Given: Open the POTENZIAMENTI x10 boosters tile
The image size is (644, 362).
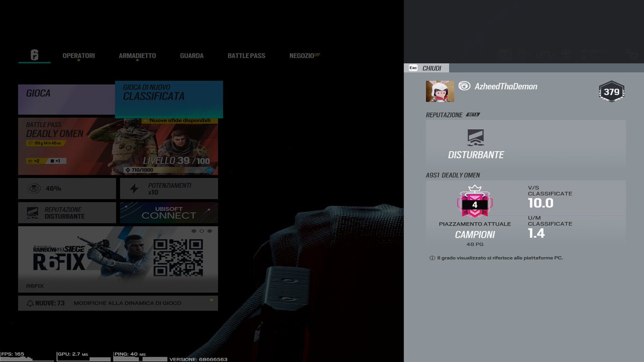Looking at the screenshot, I should point(169,189).
